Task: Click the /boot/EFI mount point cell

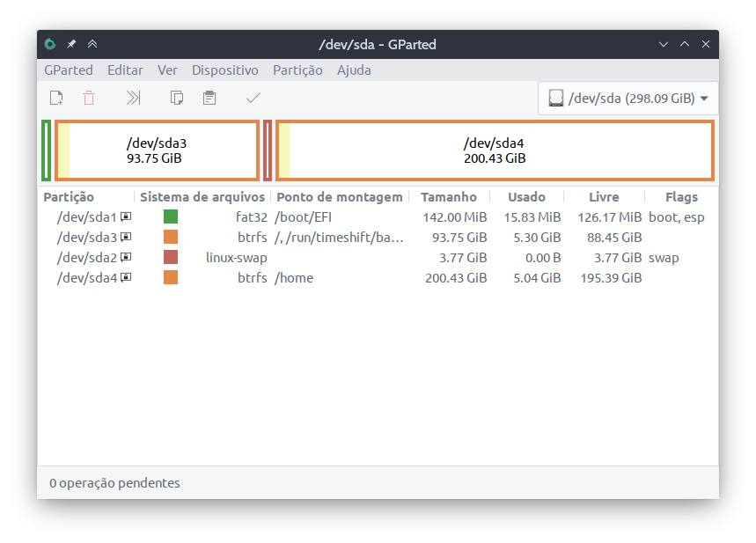Action: 303,217
